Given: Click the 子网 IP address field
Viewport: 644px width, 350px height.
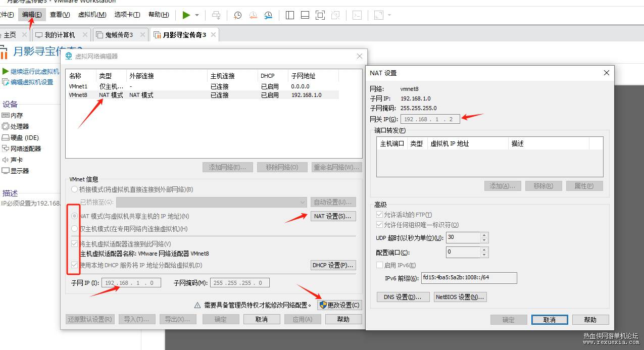Looking at the screenshot, I should point(131,283).
